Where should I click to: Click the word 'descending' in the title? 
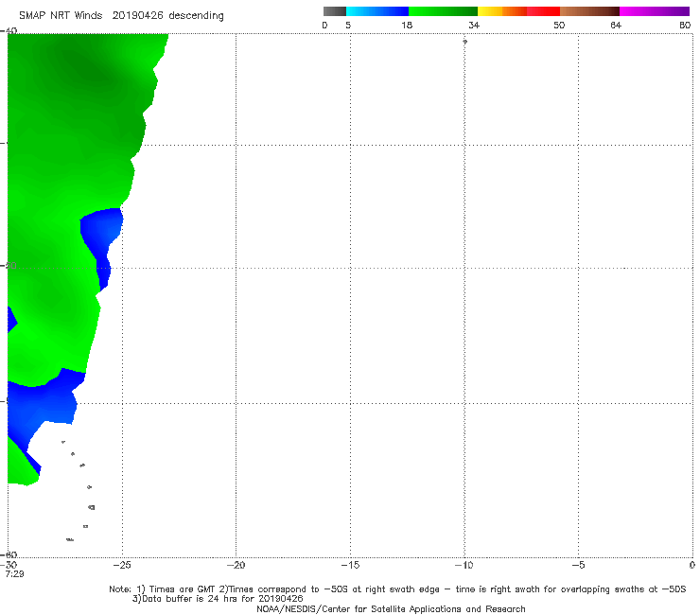click(196, 16)
